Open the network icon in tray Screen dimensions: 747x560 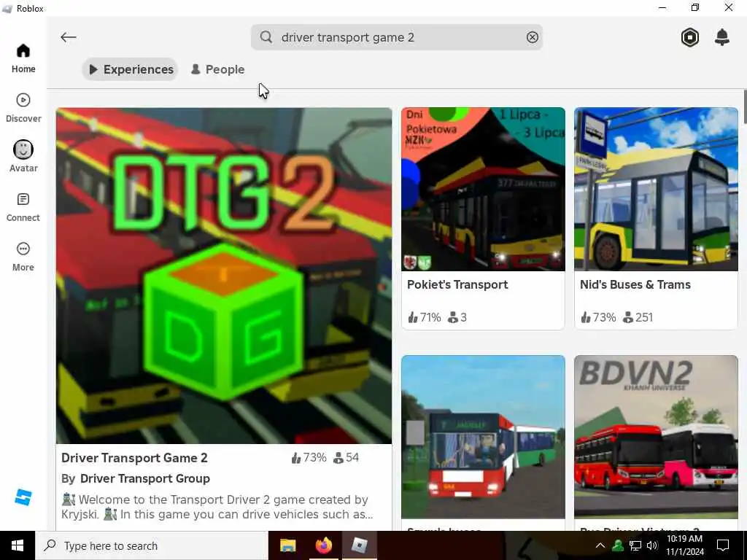point(635,545)
